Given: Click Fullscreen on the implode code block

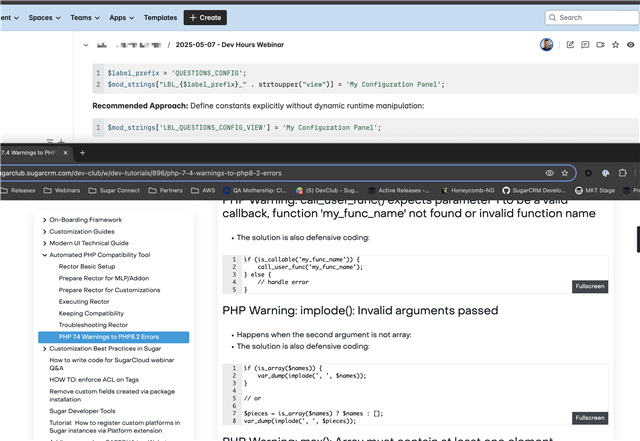Looking at the screenshot, I should [590, 418].
